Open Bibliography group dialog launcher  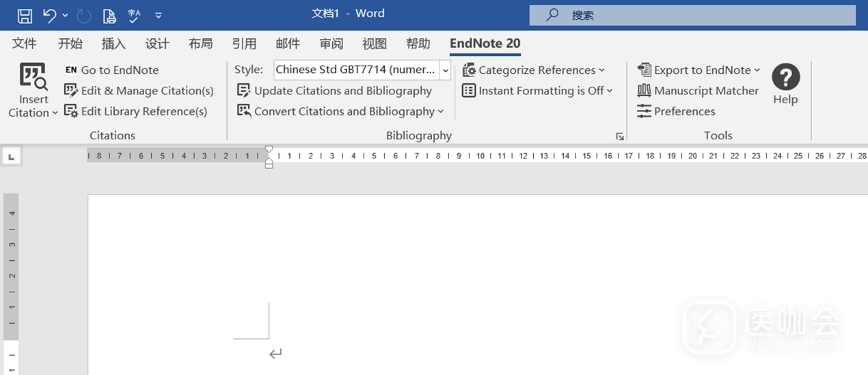620,137
